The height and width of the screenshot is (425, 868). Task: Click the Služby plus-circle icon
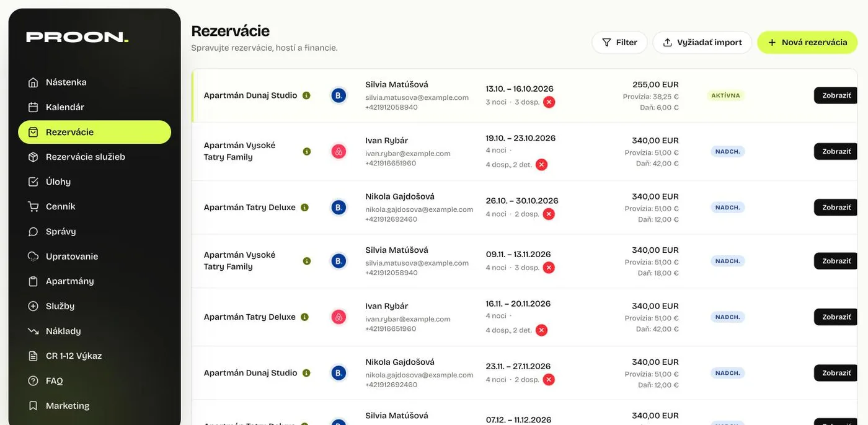pos(33,306)
